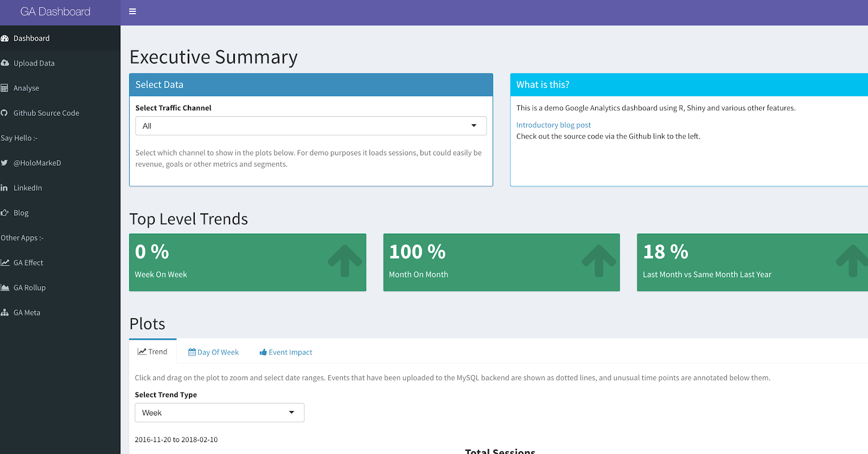Image resolution: width=868 pixels, height=454 pixels.
Task: Open the LinkedIn sidebar link
Action: [60, 188]
